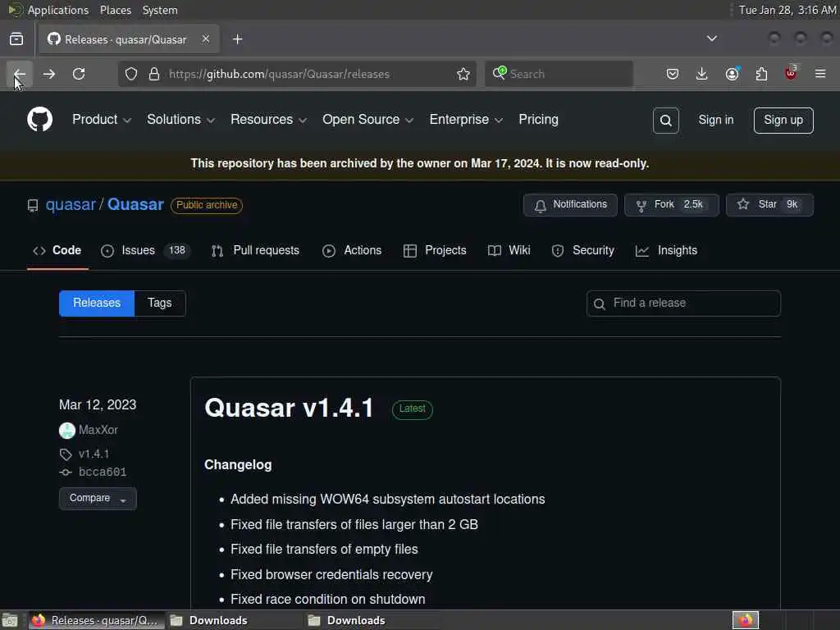This screenshot has height=630, width=840.
Task: Open the System menu
Action: pyautogui.click(x=160, y=10)
